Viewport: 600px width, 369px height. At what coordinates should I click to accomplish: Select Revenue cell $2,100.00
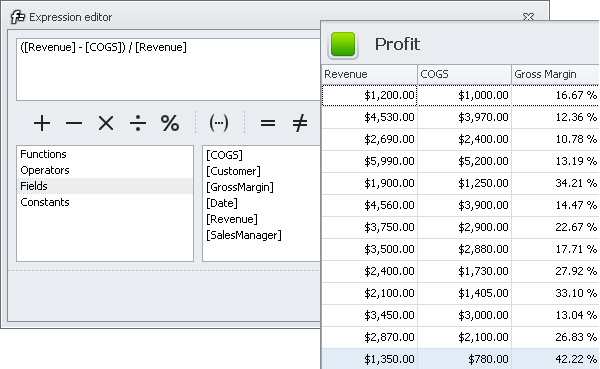click(369, 293)
